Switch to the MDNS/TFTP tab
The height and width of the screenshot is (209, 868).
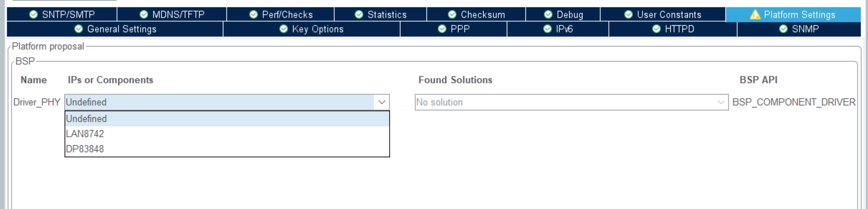tap(172, 14)
